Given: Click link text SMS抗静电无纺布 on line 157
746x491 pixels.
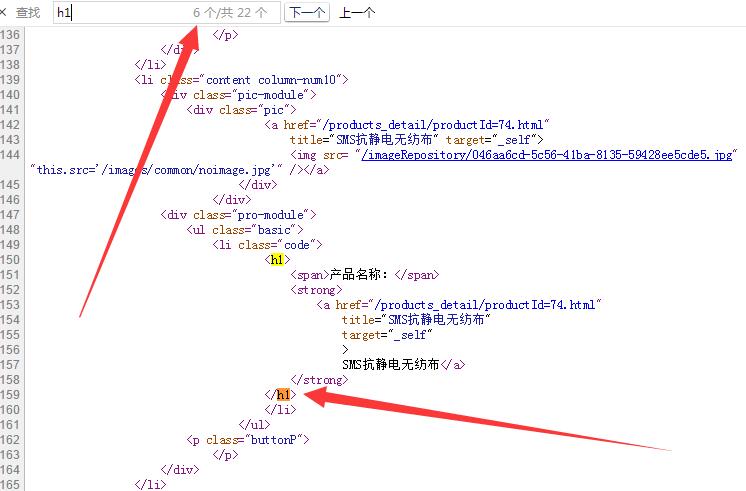Looking at the screenshot, I should [391, 364].
